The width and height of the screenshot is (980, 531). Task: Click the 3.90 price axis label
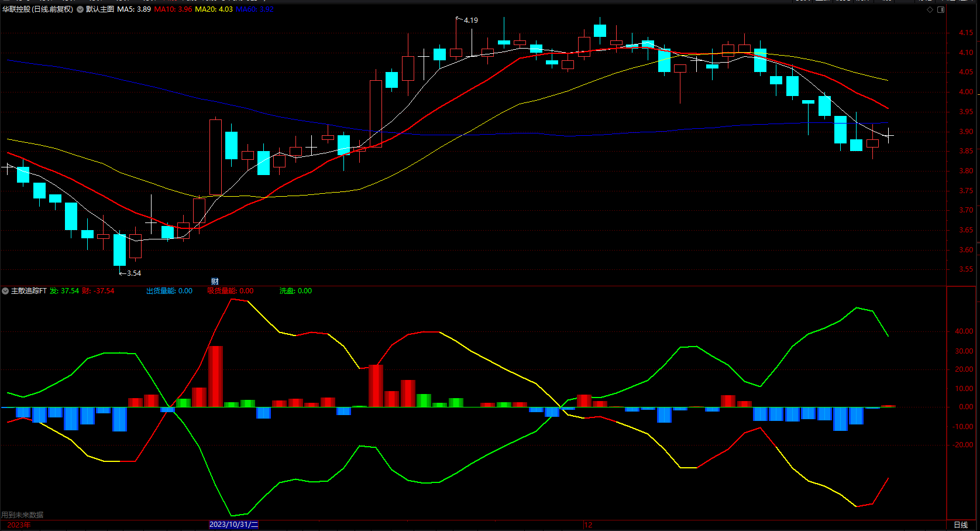966,132
